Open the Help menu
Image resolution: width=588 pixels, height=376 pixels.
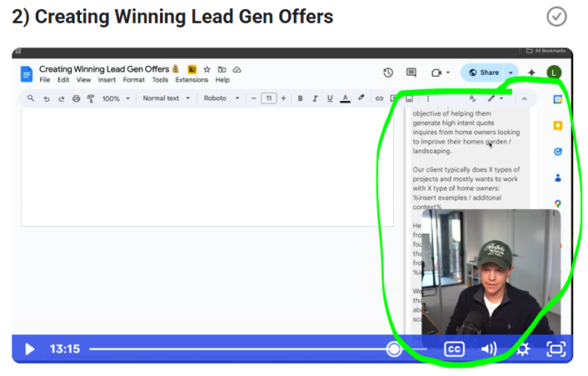[222, 80]
